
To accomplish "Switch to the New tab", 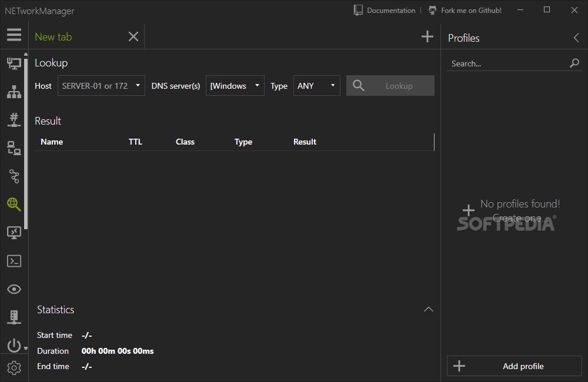I will click(x=54, y=37).
